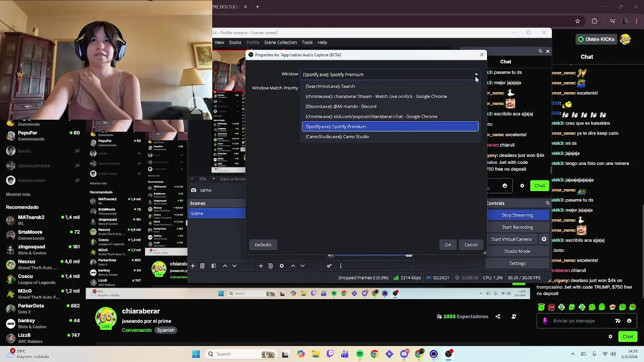
Task: Move source up in Sources toolbar
Action: (x=293, y=266)
